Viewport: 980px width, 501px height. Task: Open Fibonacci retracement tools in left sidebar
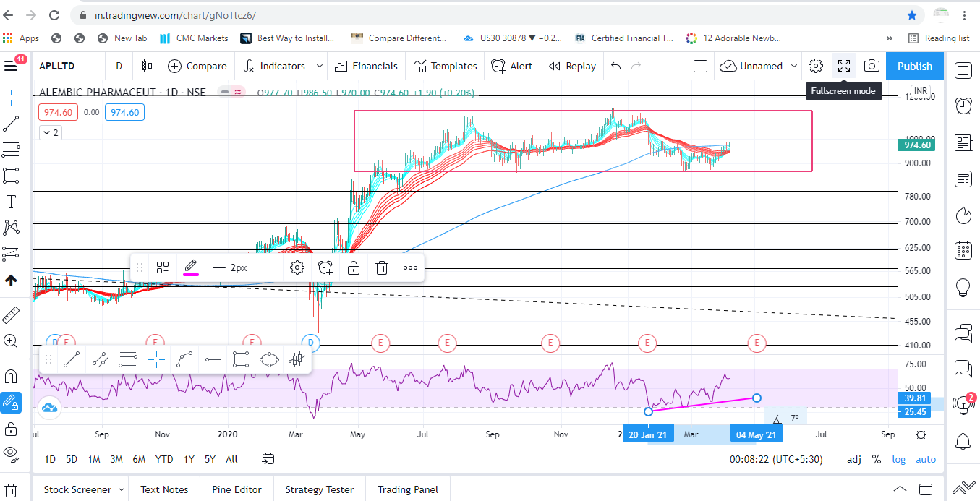pos(11,150)
